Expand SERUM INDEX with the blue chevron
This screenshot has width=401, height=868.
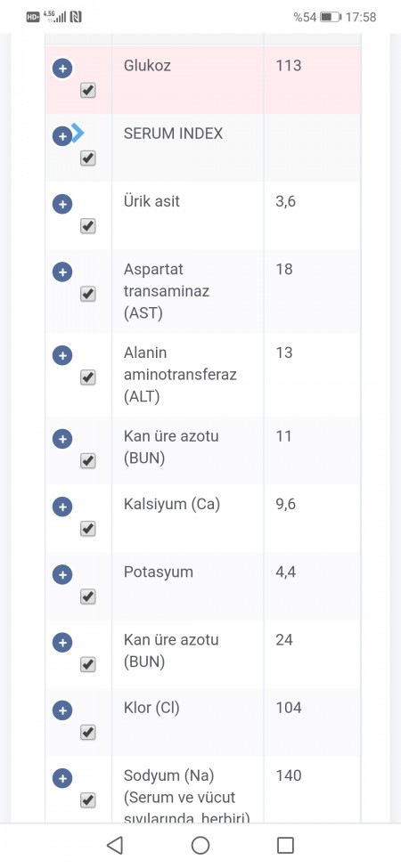click(x=78, y=133)
